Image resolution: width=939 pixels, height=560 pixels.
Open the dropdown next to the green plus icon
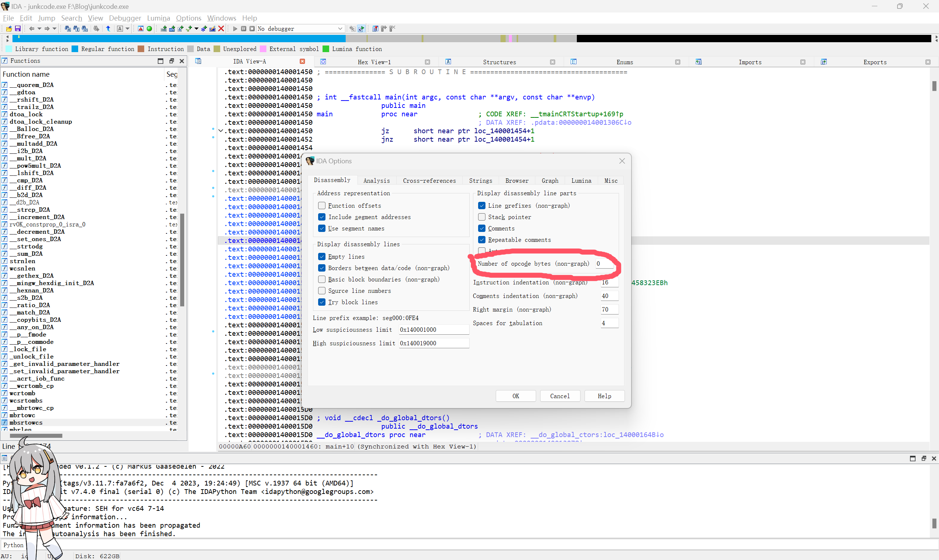coord(197,29)
